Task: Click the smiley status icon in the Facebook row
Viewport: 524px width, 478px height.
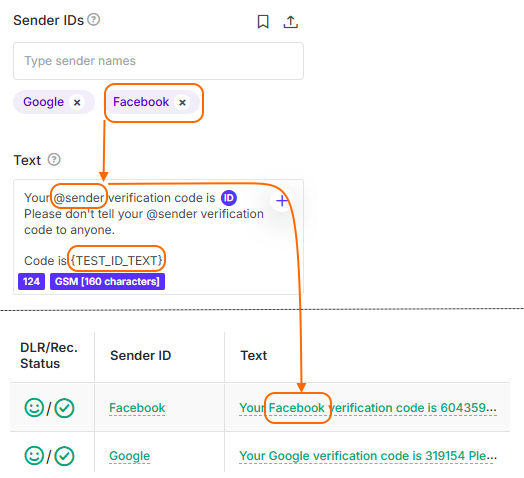Action: pos(34,408)
